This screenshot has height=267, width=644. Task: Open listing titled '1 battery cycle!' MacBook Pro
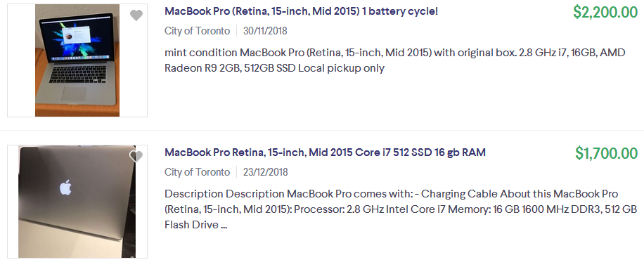[x=301, y=11]
